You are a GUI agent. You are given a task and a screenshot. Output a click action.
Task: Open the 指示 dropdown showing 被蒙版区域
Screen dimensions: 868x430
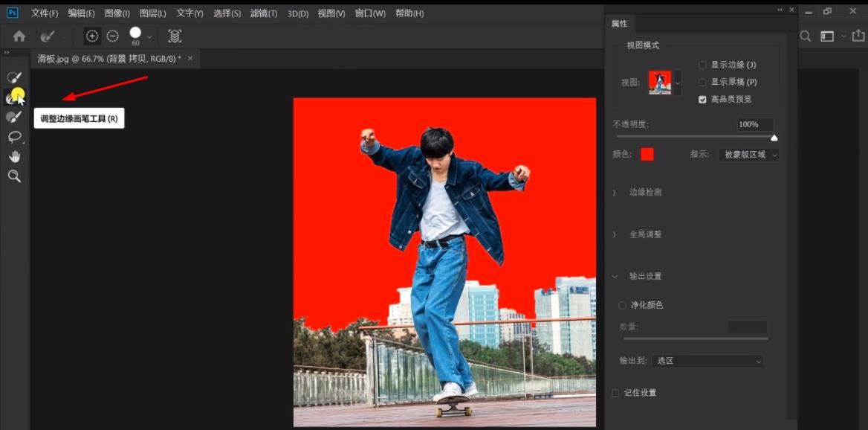pos(748,155)
